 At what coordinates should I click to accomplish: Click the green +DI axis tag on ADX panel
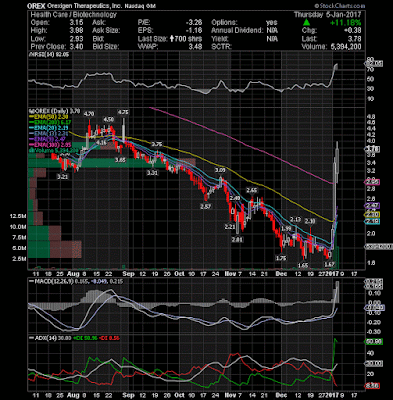[x=374, y=342]
